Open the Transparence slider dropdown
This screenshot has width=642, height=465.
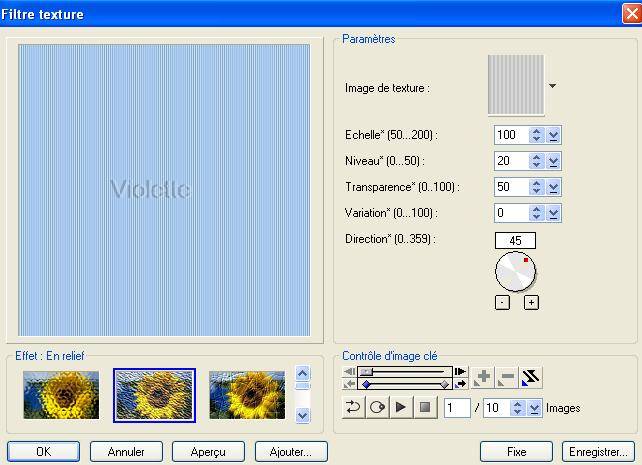click(554, 187)
